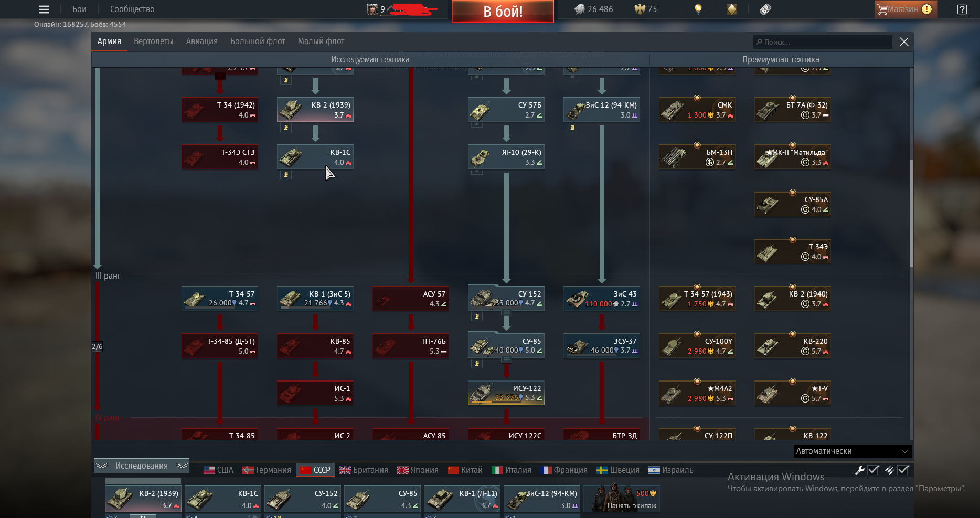The width and height of the screenshot is (980, 518).
Task: Open the Battle Pass BP icon
Action: [765, 9]
